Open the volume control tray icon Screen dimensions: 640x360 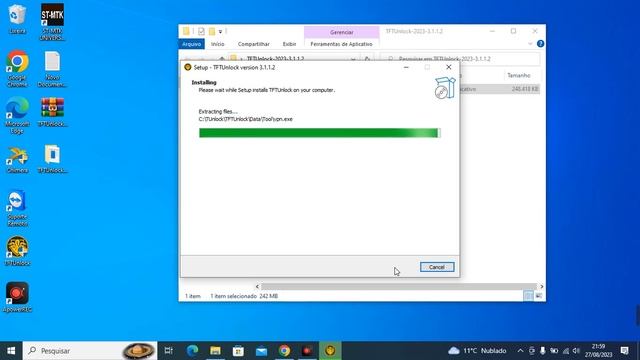click(576, 351)
